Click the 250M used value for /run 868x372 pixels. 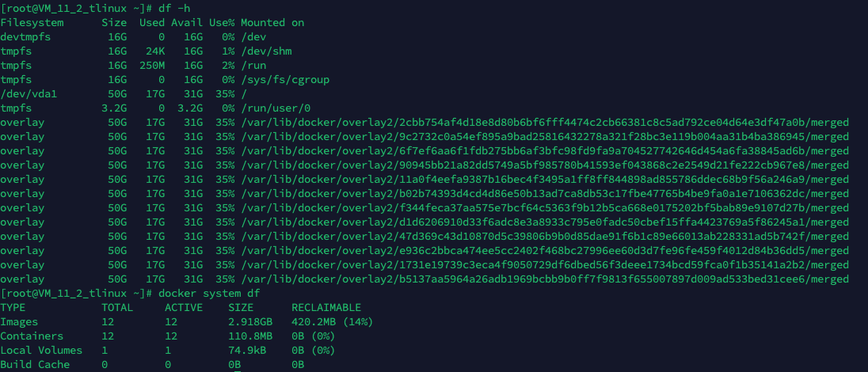(x=152, y=66)
